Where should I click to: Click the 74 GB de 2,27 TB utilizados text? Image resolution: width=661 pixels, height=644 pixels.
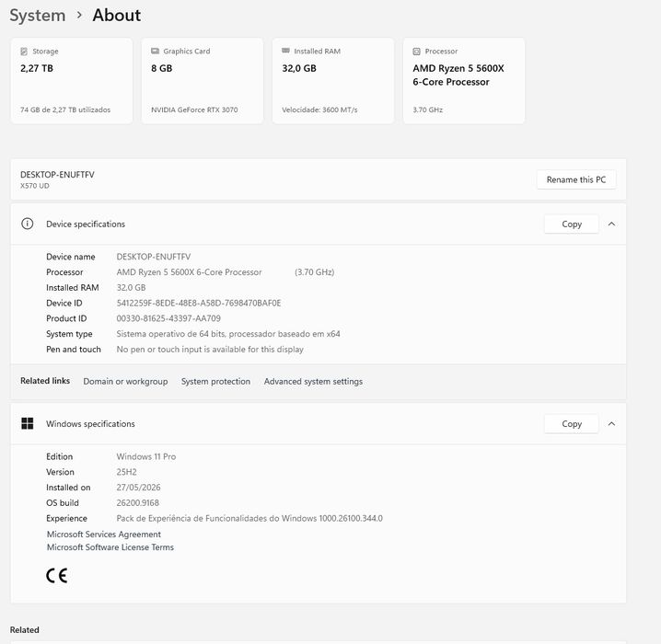click(65, 109)
